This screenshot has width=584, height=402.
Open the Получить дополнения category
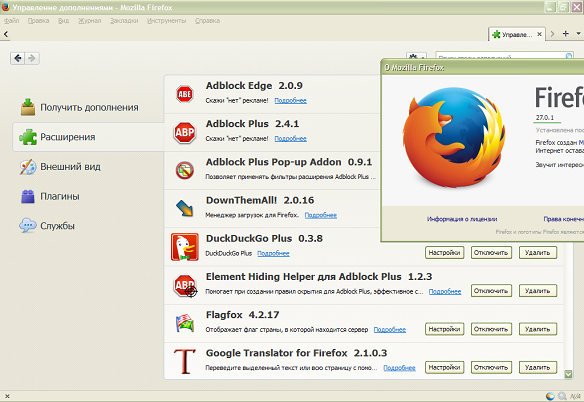point(89,107)
